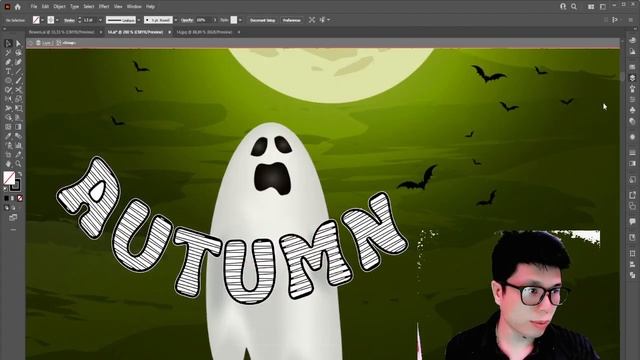Switch to Draw Normal mode
The height and width of the screenshot is (360, 640).
(x=6, y=207)
